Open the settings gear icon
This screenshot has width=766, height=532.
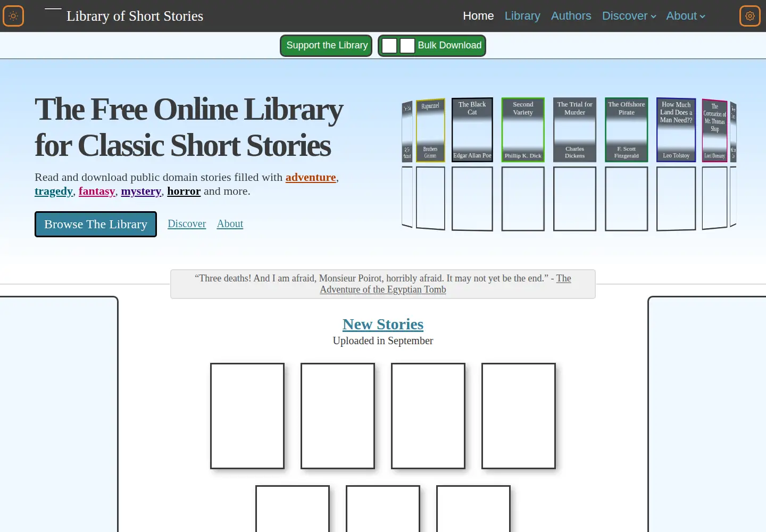pyautogui.click(x=750, y=16)
